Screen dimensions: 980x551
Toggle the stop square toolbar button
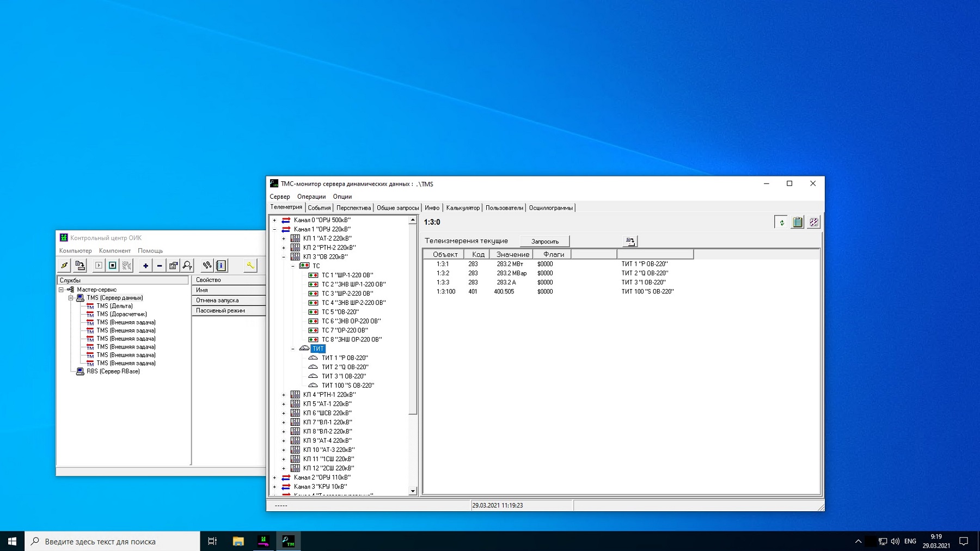(113, 266)
